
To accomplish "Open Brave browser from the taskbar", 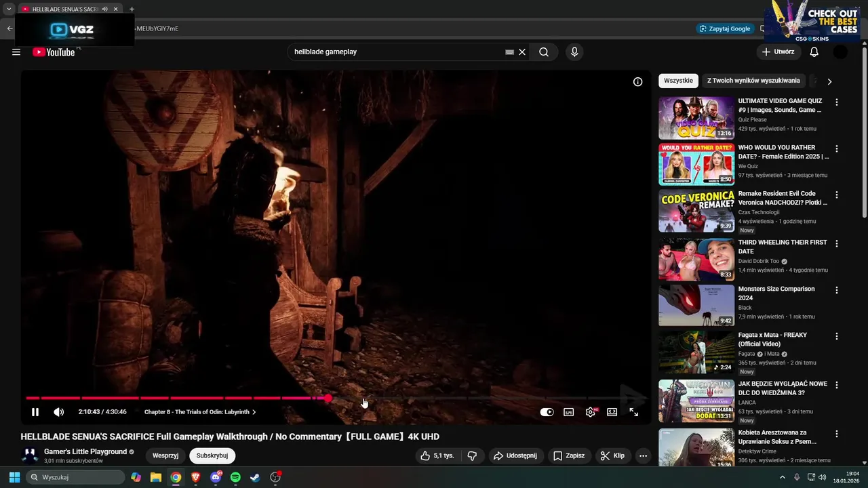I will coord(196,477).
